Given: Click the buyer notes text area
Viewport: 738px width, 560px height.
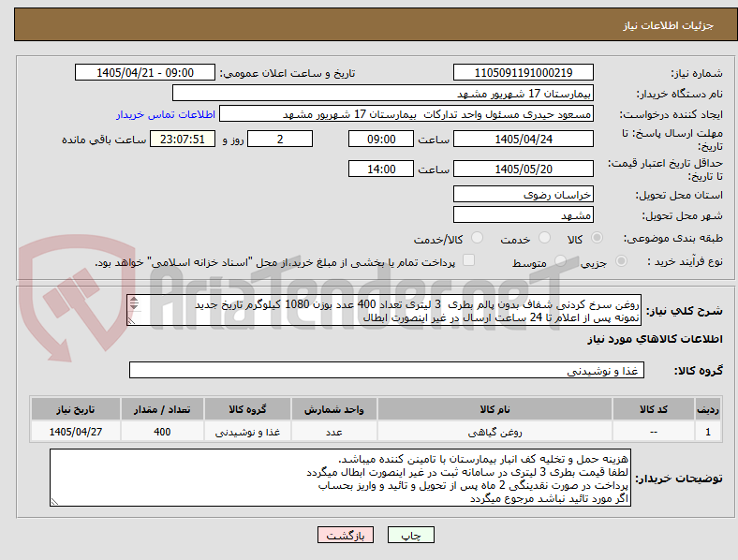Looking at the screenshot, I should (340, 478).
